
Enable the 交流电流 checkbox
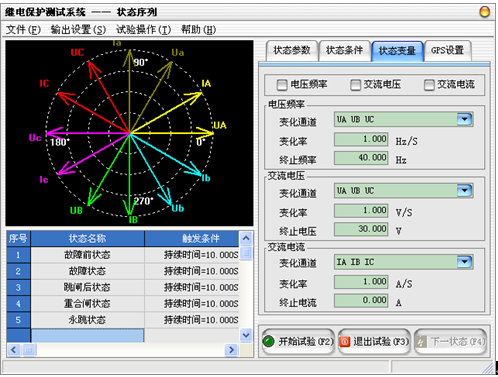pyautogui.click(x=429, y=85)
